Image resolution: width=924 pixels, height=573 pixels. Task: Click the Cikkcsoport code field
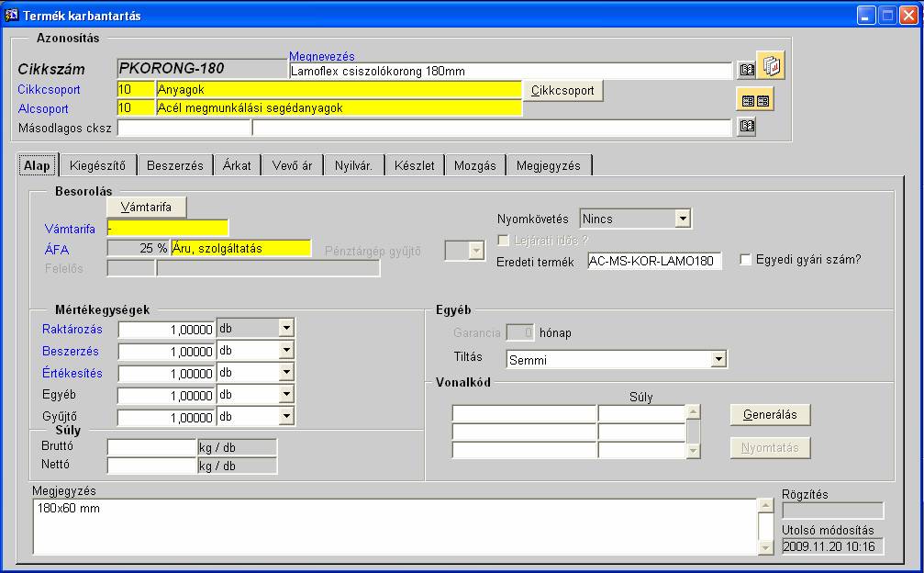(136, 90)
